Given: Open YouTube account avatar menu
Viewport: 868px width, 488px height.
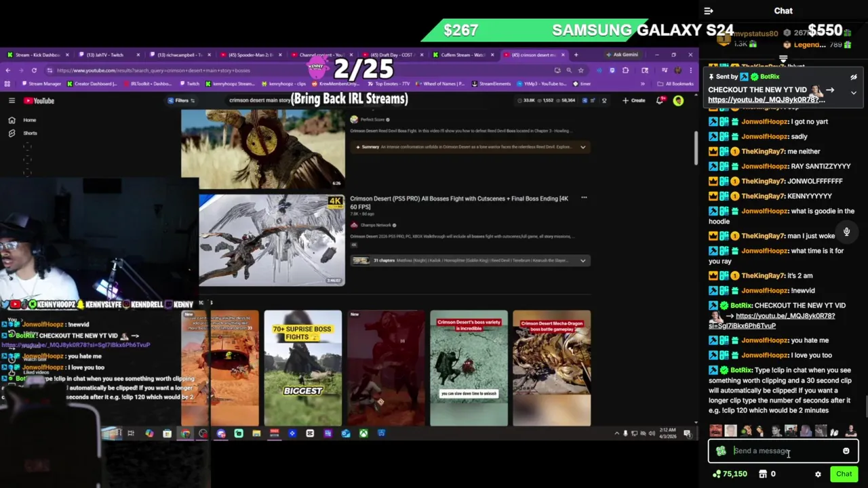Looking at the screenshot, I should [678, 100].
